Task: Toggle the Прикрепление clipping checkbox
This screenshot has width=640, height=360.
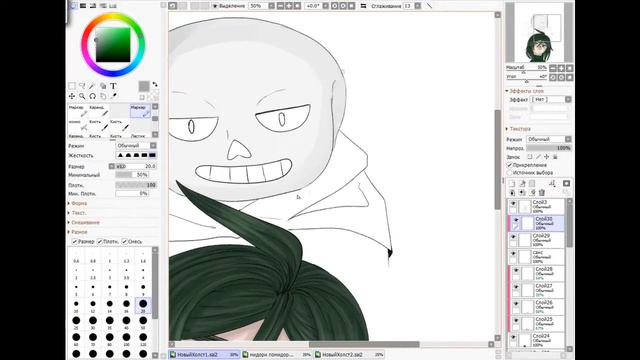Action: (x=509, y=165)
